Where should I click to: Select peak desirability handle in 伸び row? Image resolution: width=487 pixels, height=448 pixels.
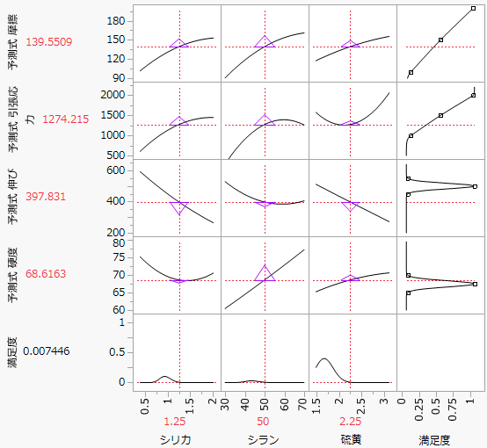[x=475, y=186]
